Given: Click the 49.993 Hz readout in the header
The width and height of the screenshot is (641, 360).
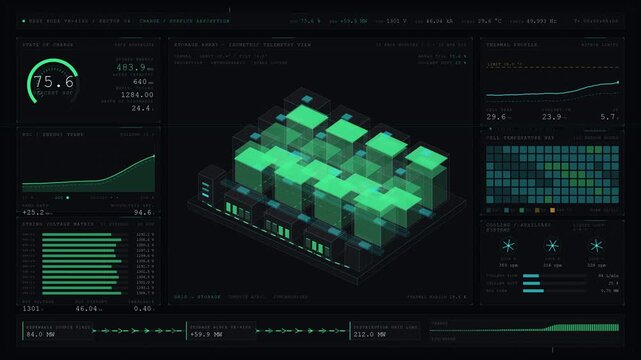Looking at the screenshot, I should coord(541,21).
